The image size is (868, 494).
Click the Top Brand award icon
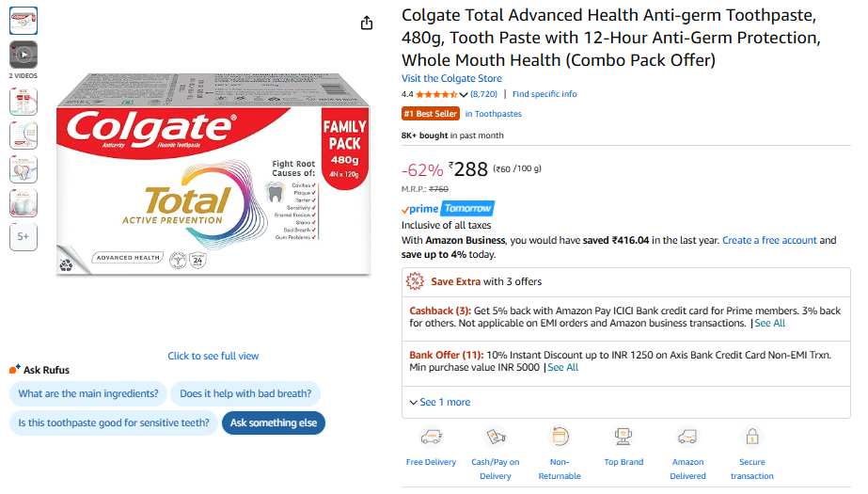tap(623, 437)
